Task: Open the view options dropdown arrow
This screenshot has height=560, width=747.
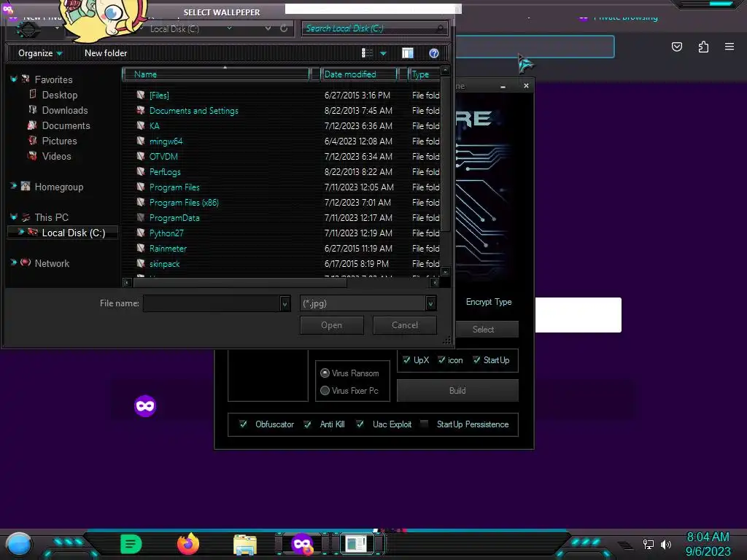Action: tap(383, 53)
